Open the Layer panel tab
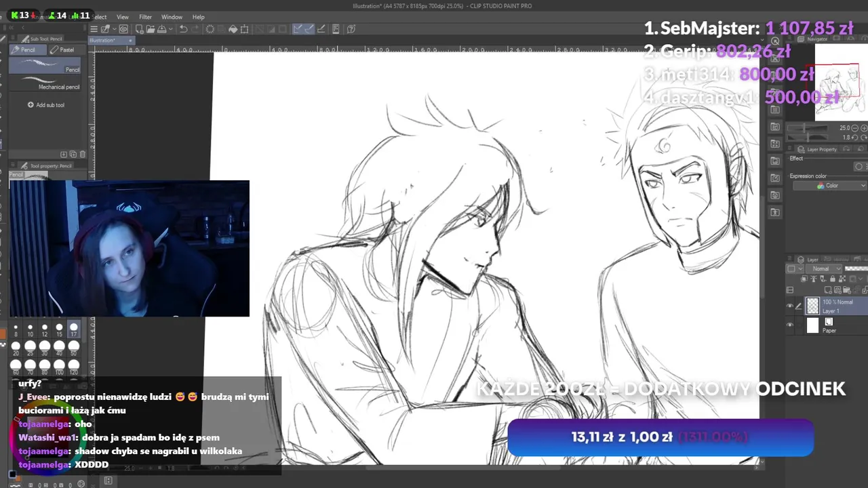The height and width of the screenshot is (488, 868). point(808,260)
